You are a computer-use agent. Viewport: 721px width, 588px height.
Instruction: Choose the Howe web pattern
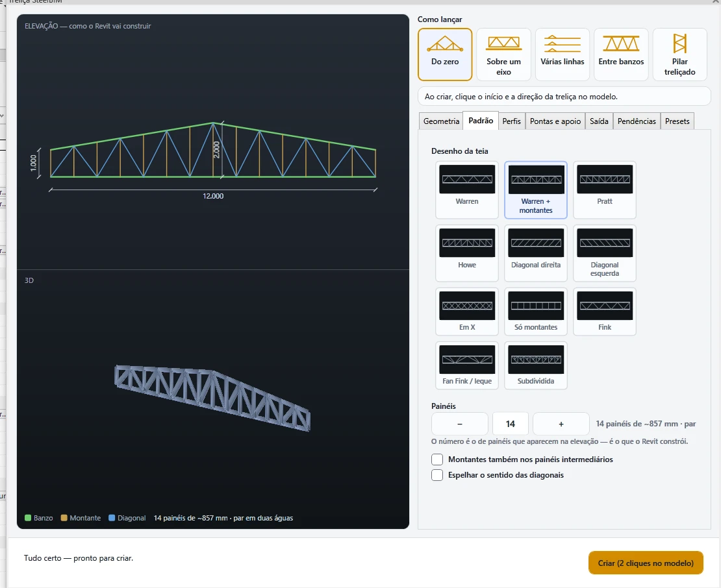click(x=467, y=253)
